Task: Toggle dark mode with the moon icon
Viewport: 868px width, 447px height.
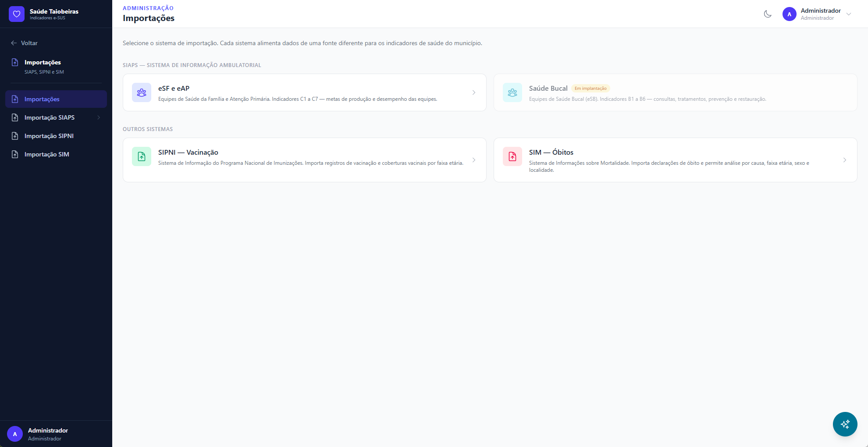Action: point(768,14)
